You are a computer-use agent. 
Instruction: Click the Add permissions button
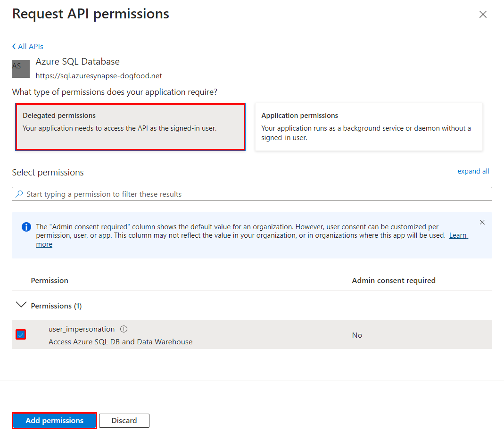click(x=54, y=420)
